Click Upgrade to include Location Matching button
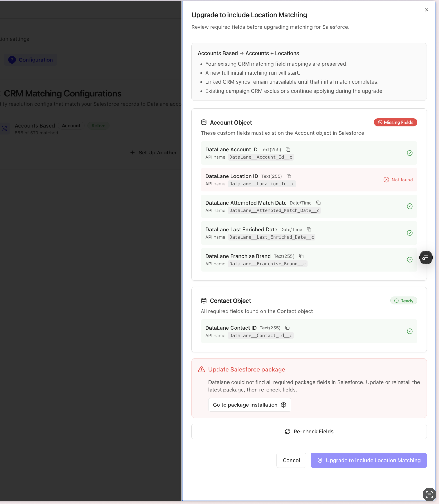This screenshot has width=439, height=504. (368, 460)
